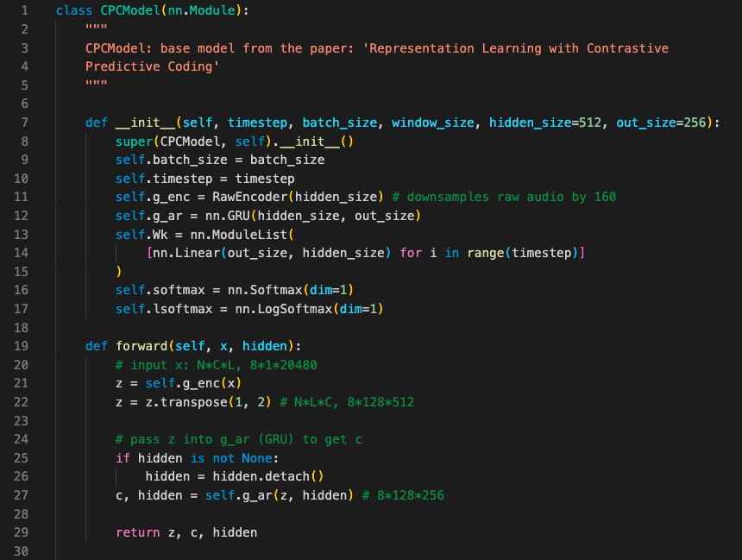Click 'nn.Module' in the class declaration
Screen dimensions: 742x560
(202, 10)
